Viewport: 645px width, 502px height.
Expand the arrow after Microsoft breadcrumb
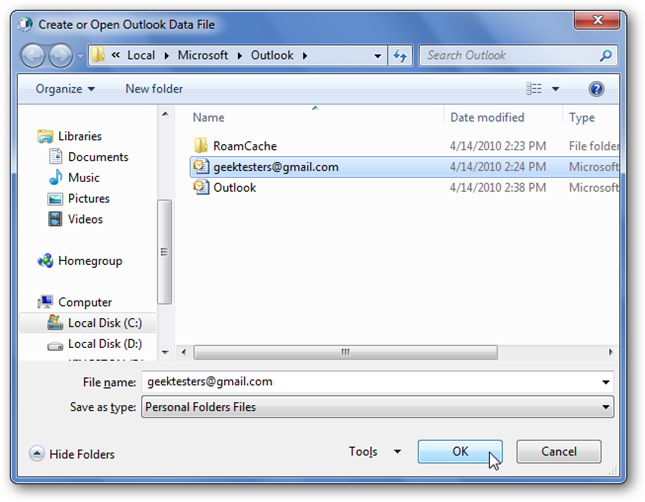coord(239,56)
